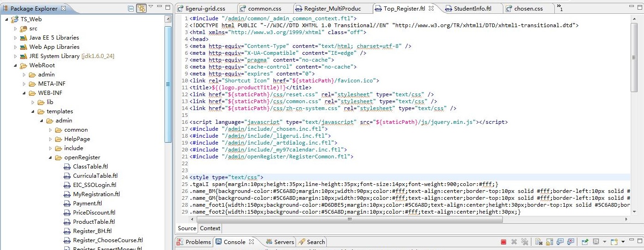The width and height of the screenshot is (644, 250).
Task: Click the lib folder icon
Action: tap(41, 102)
